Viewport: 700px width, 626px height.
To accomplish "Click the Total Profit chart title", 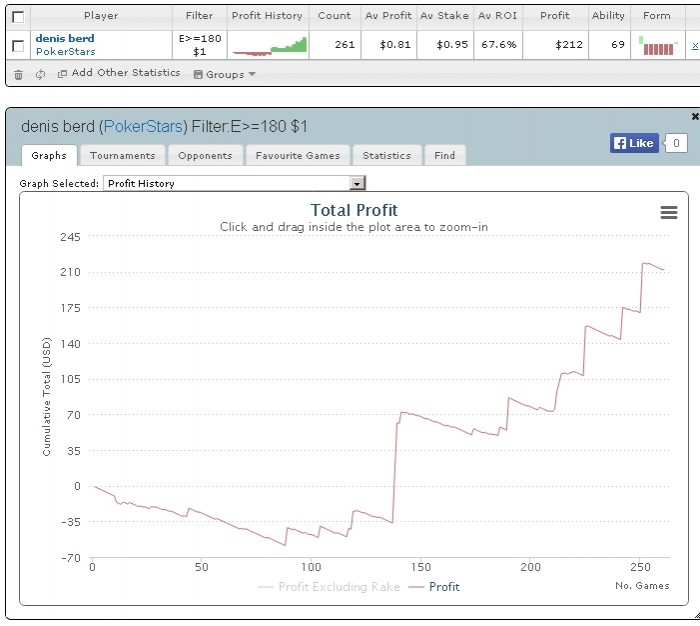I will pyautogui.click(x=354, y=210).
